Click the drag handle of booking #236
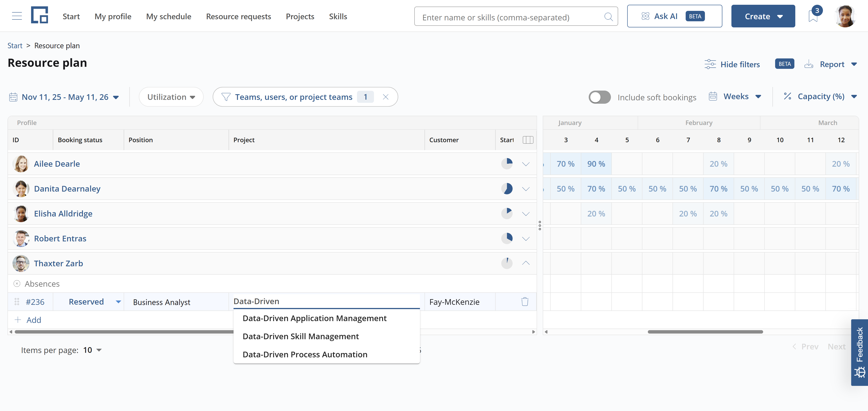This screenshot has height=411, width=868. pyautogui.click(x=17, y=302)
